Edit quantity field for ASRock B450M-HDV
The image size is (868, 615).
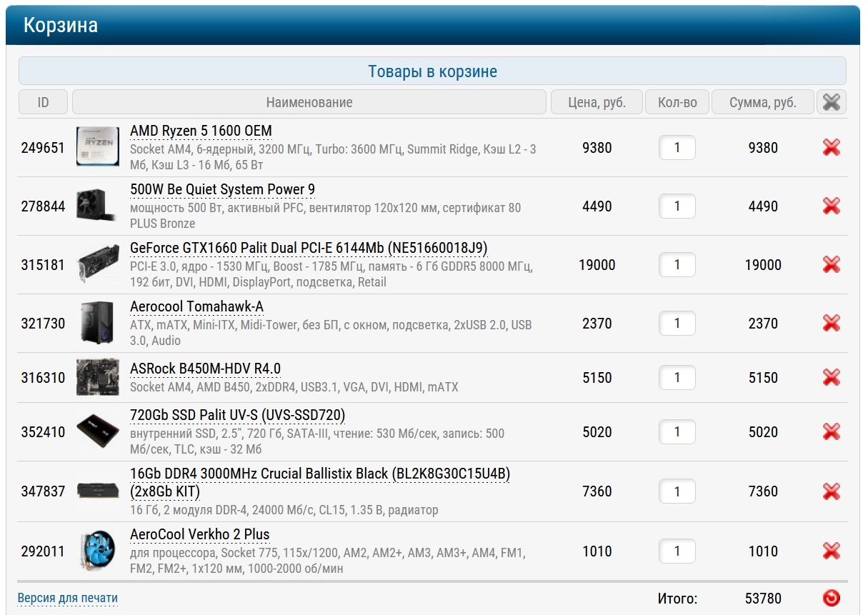[x=677, y=378]
